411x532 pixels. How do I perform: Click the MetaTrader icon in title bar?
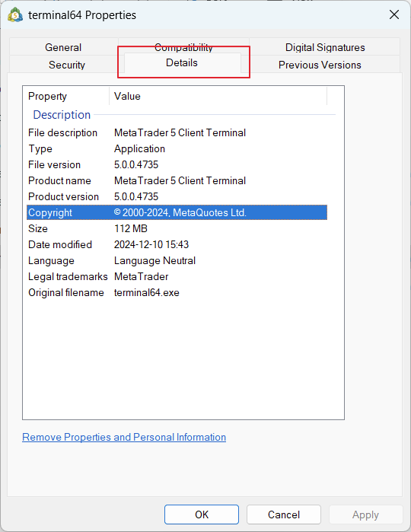tap(15, 15)
